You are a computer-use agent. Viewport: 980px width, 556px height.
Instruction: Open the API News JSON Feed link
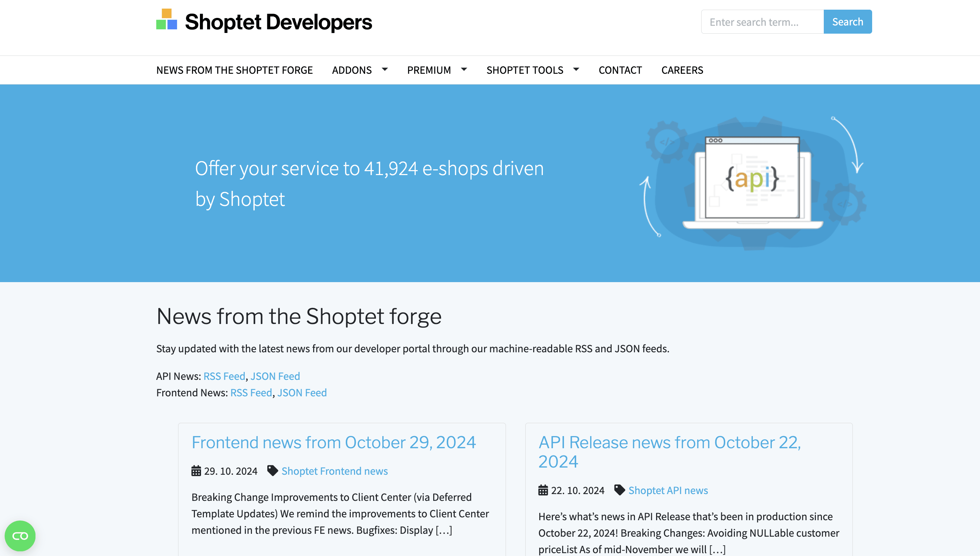click(x=275, y=376)
